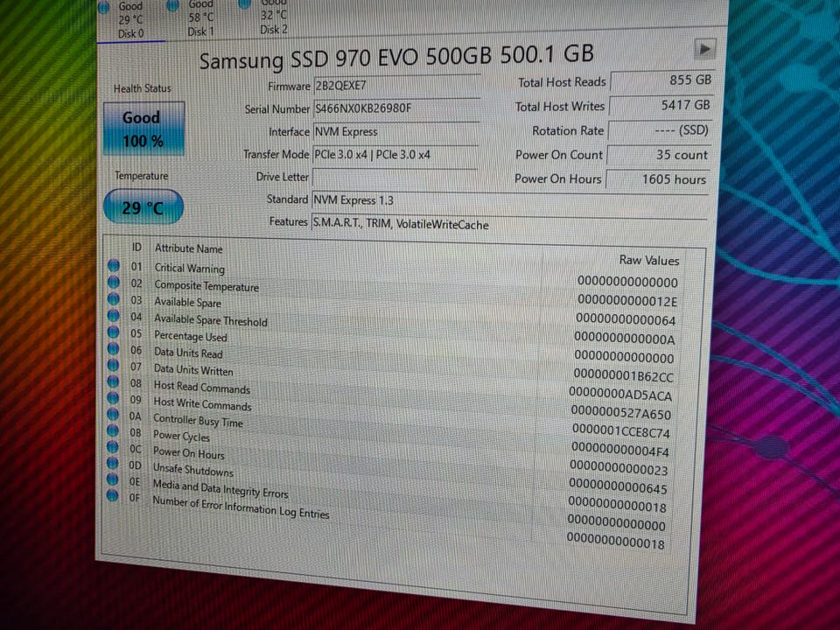Image resolution: width=840 pixels, height=630 pixels.
Task: Click the Power Cycles status circle icon
Action: pos(113,430)
